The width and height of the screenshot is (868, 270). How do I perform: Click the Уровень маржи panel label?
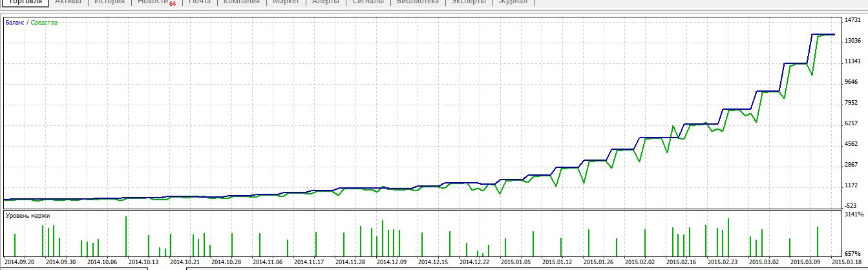(x=27, y=216)
